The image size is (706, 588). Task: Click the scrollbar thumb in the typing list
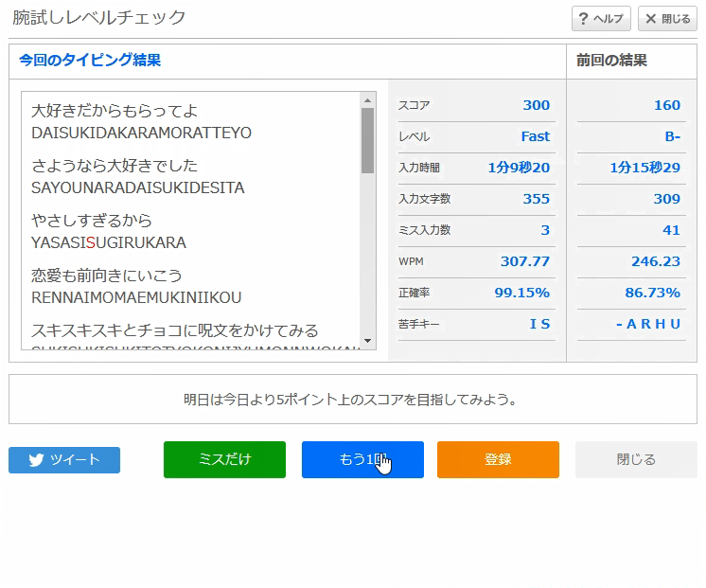pyautogui.click(x=368, y=140)
